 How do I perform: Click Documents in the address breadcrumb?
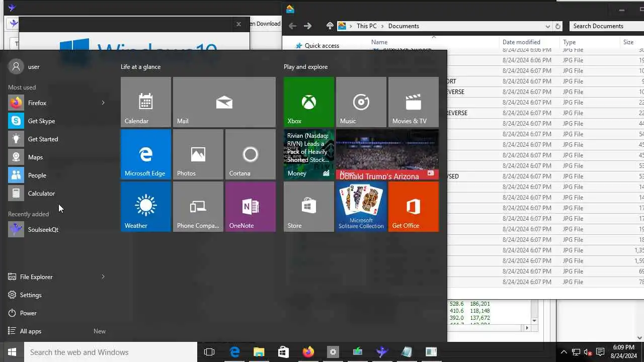pyautogui.click(x=404, y=26)
